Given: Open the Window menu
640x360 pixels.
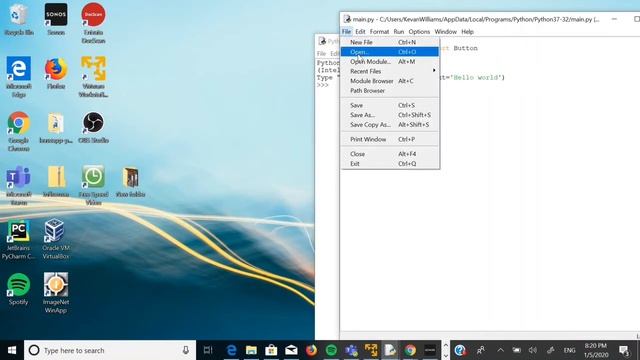Looking at the screenshot, I should tap(445, 31).
